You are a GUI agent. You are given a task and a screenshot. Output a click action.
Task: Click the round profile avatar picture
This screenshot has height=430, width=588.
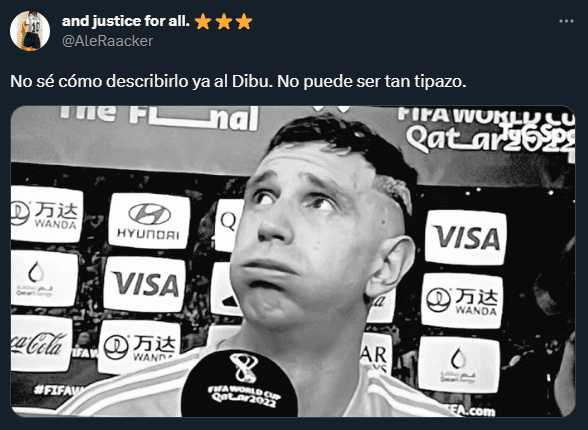click(30, 31)
